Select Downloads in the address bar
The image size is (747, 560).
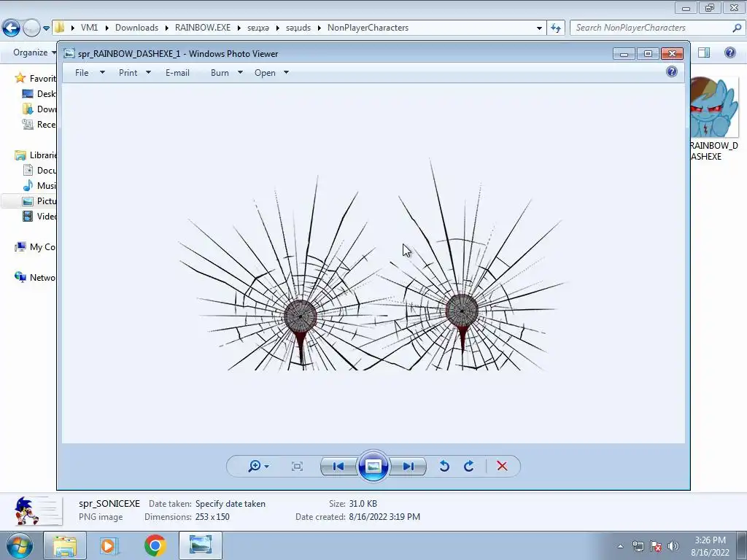136,28
